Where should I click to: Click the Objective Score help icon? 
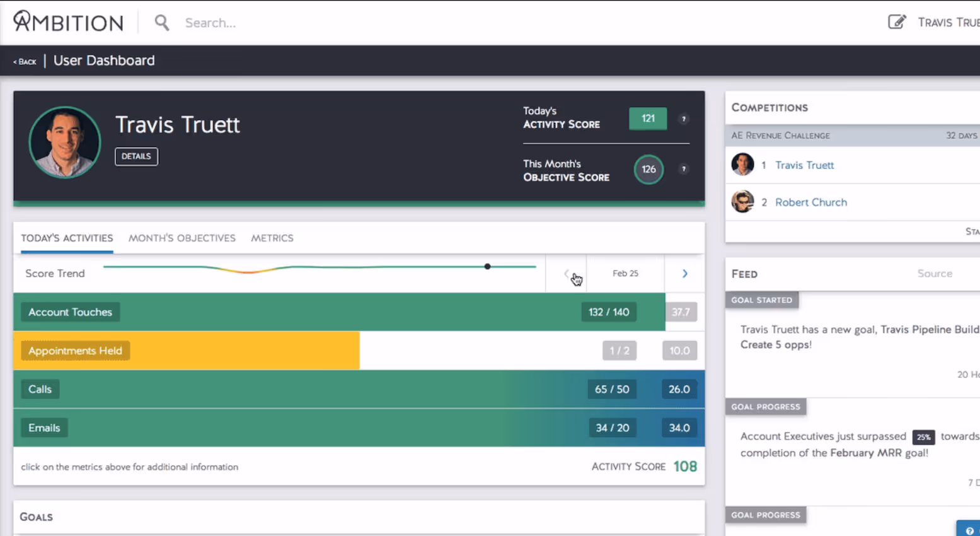pyautogui.click(x=683, y=169)
